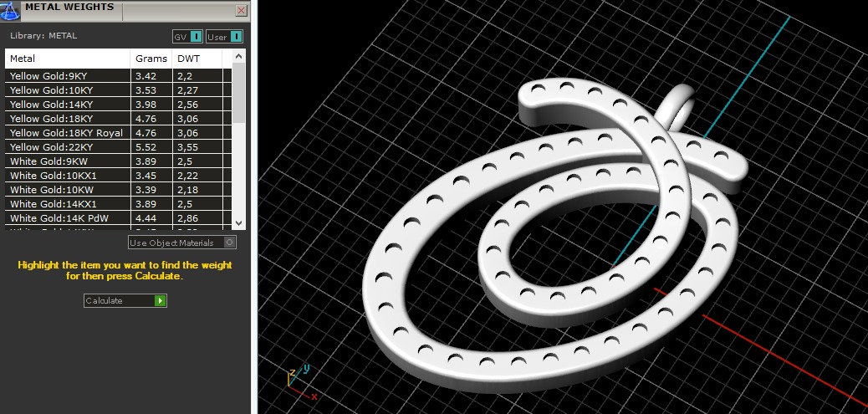Select Yellow Gold:14KY row
This screenshot has height=414, width=868.
[x=119, y=105]
